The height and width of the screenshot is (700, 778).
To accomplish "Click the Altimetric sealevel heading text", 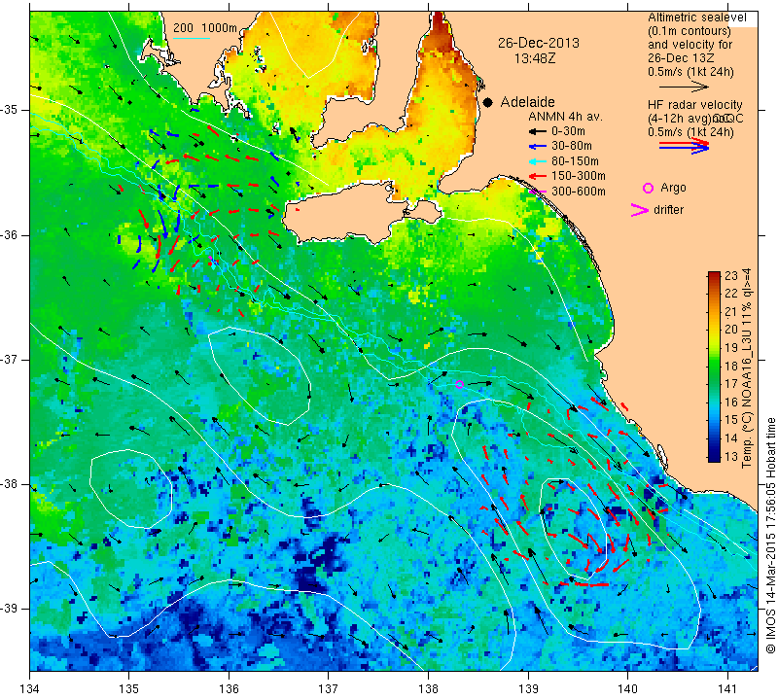I will point(696,17).
